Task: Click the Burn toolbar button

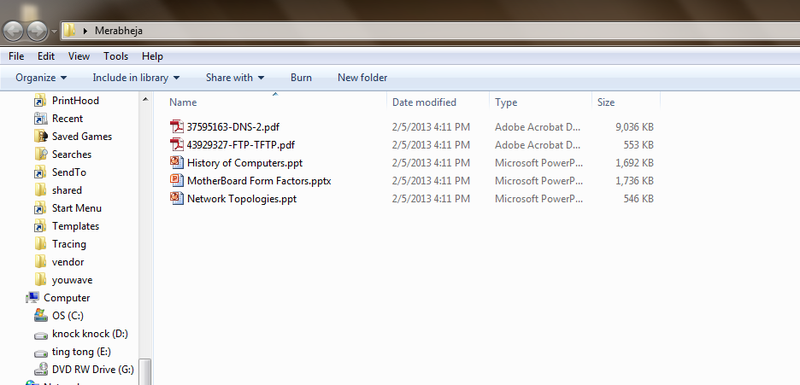Action: 301,78
